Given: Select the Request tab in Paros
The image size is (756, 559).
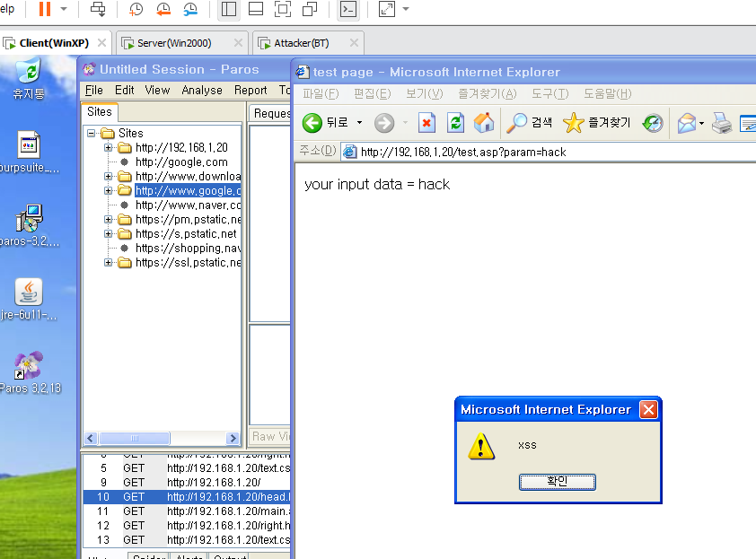Looking at the screenshot, I should click(x=270, y=114).
